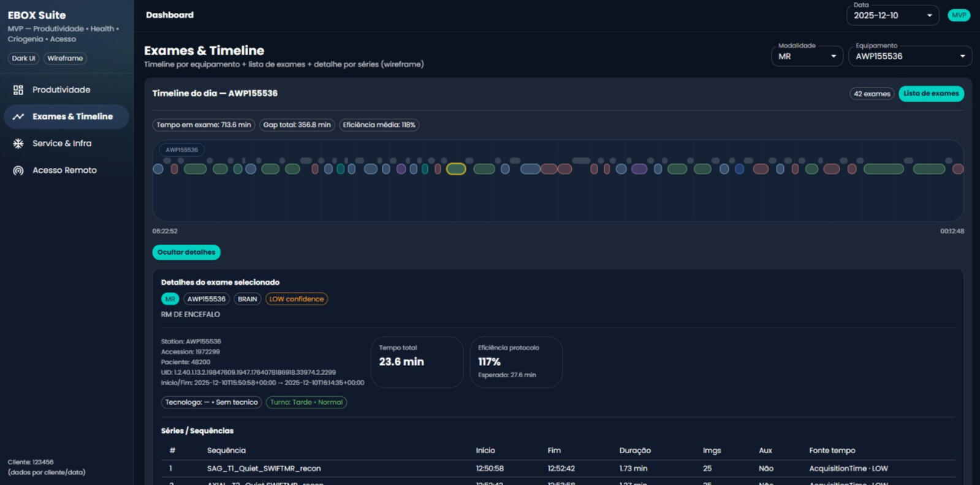980x485 pixels.
Task: Go to Service & Infra menu item
Action: click(62, 143)
